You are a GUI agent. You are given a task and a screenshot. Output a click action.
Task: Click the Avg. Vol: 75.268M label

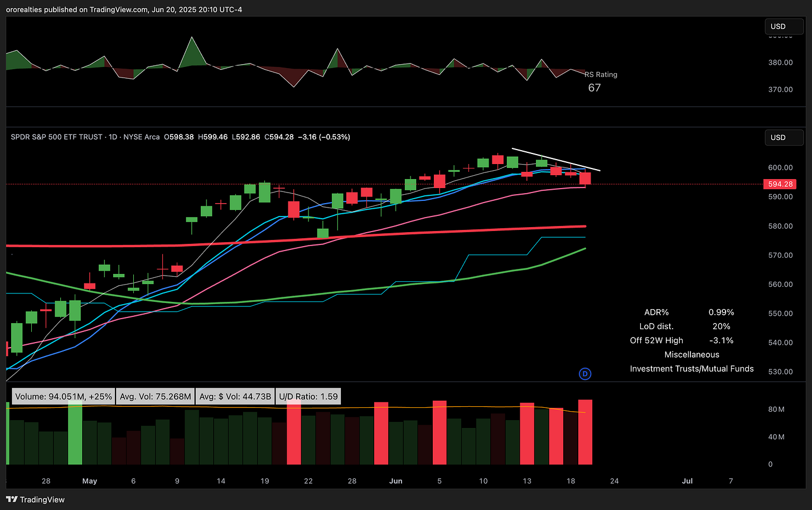click(x=156, y=396)
